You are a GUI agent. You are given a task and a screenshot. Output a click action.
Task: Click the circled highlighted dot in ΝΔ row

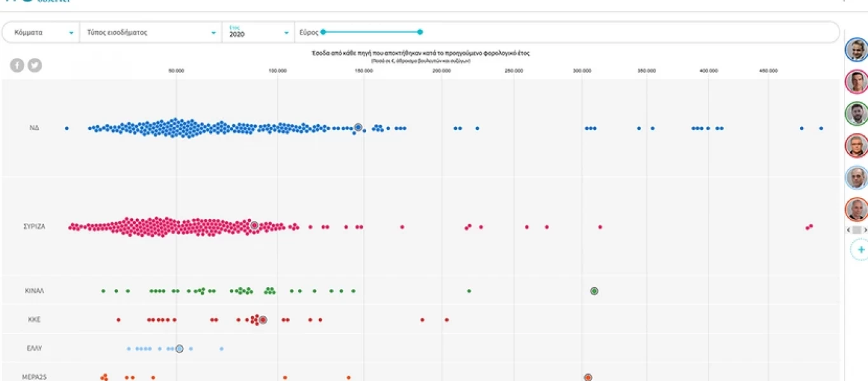[x=358, y=128]
